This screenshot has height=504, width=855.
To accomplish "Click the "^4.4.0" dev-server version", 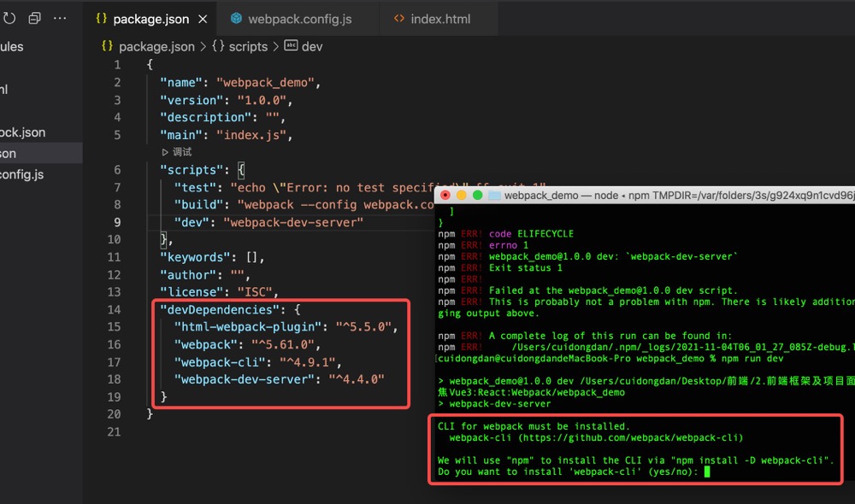I will pos(357,379).
